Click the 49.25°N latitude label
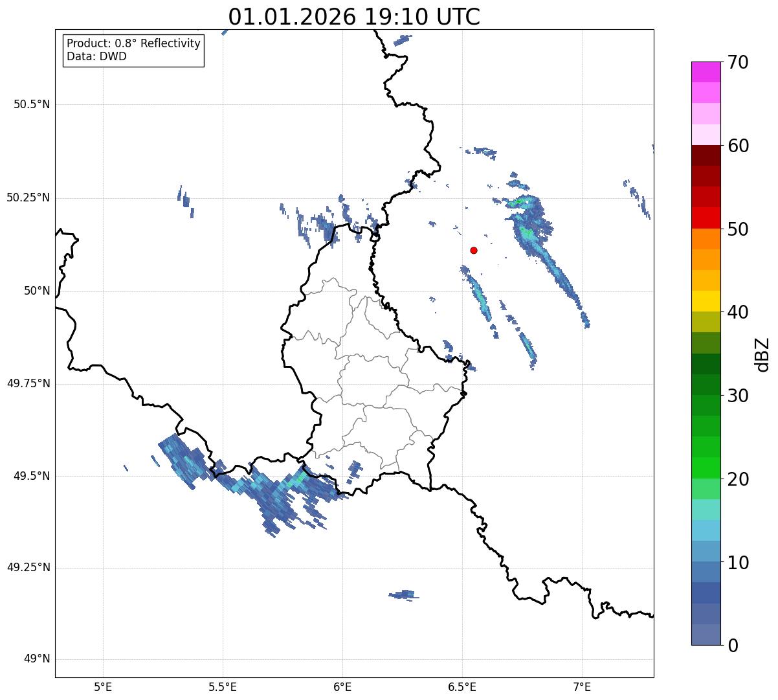Screen dimensions: 778x700 [x=28, y=567]
